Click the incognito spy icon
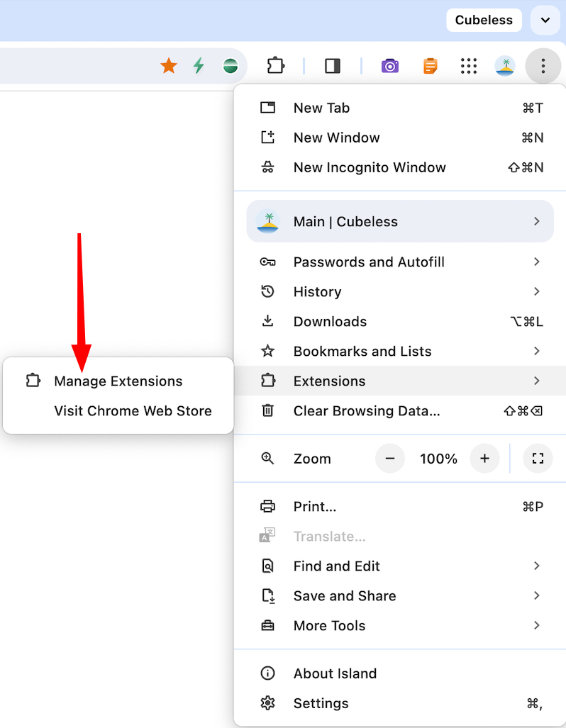This screenshot has width=566, height=728. 267,167
